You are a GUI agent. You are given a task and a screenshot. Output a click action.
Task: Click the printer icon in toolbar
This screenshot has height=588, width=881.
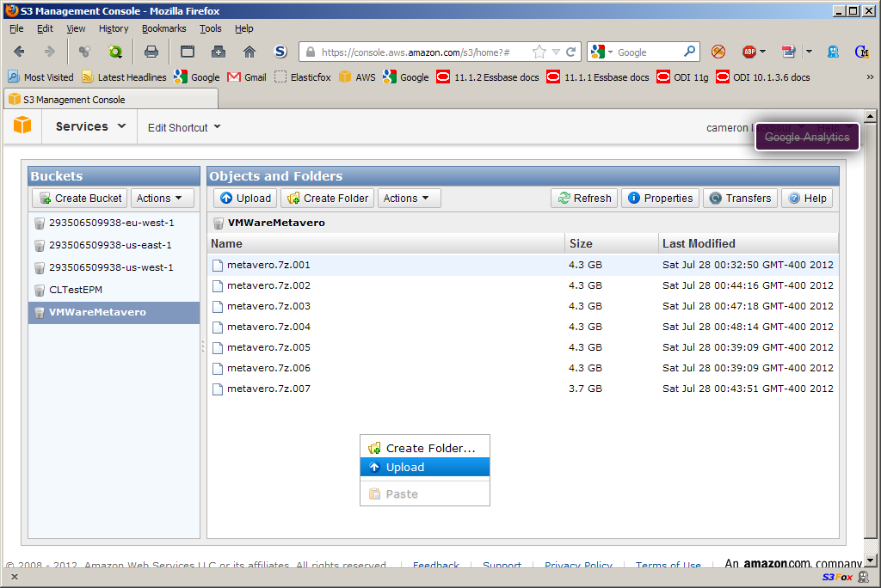click(151, 52)
